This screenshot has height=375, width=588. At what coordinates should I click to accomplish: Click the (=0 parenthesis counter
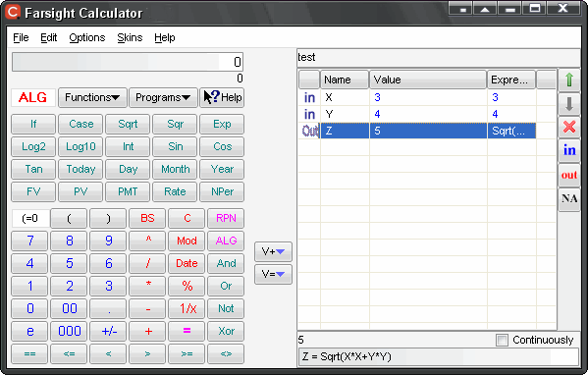pos(30,218)
